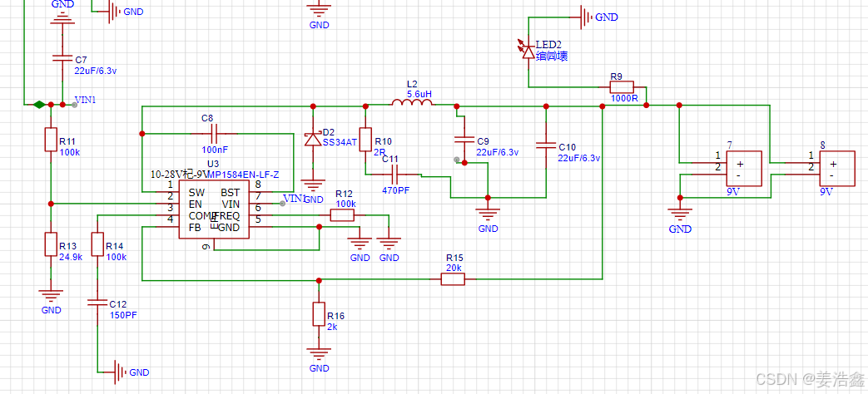
Task: Select the C9 capacitor symbol
Action: tap(465, 140)
